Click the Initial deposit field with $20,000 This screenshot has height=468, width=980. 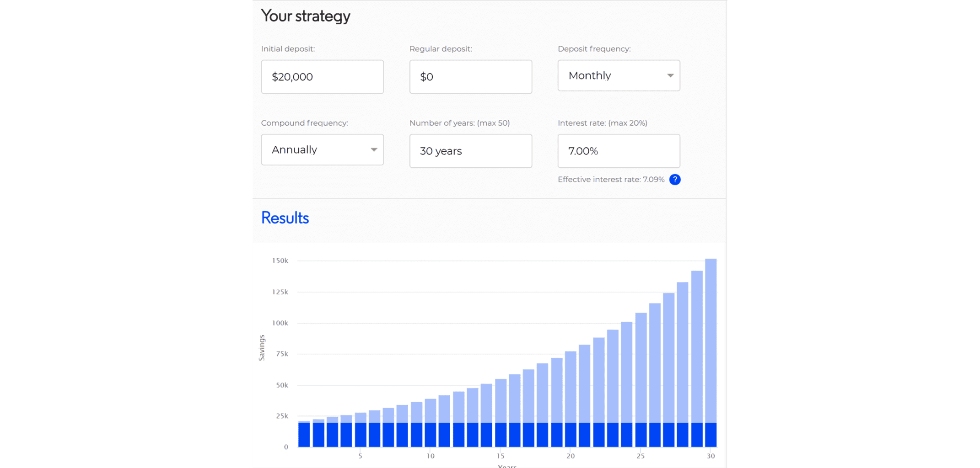(322, 77)
